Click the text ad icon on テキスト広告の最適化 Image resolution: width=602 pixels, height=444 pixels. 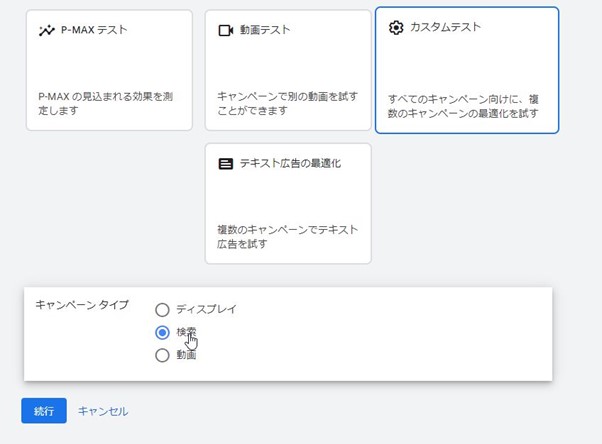click(x=225, y=163)
